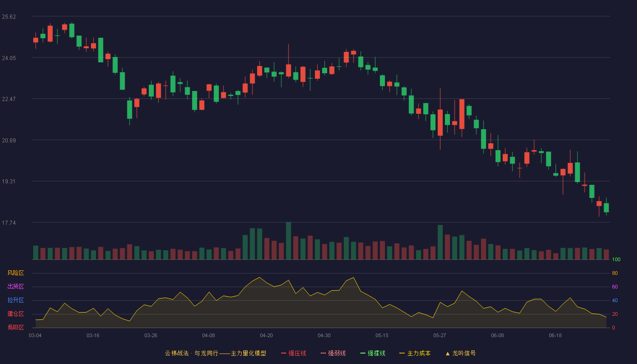
Task: Click the magenta 60 indicator axis value
Action: [x=615, y=287]
